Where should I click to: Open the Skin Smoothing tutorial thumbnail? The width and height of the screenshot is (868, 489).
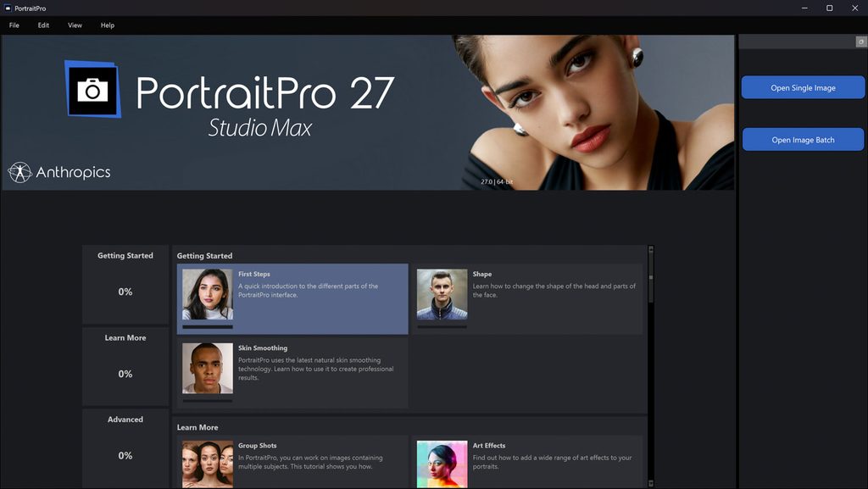[x=208, y=369]
